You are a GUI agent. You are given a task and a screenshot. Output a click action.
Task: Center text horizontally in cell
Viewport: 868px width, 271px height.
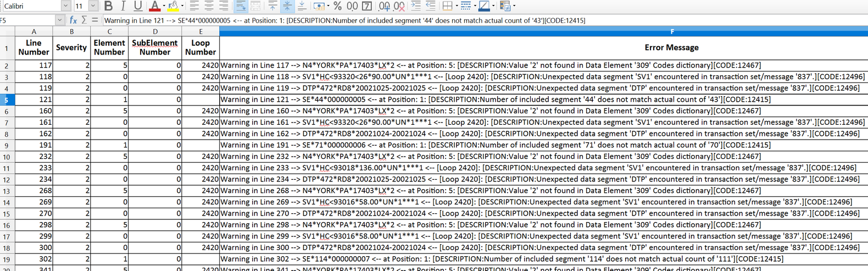209,6
